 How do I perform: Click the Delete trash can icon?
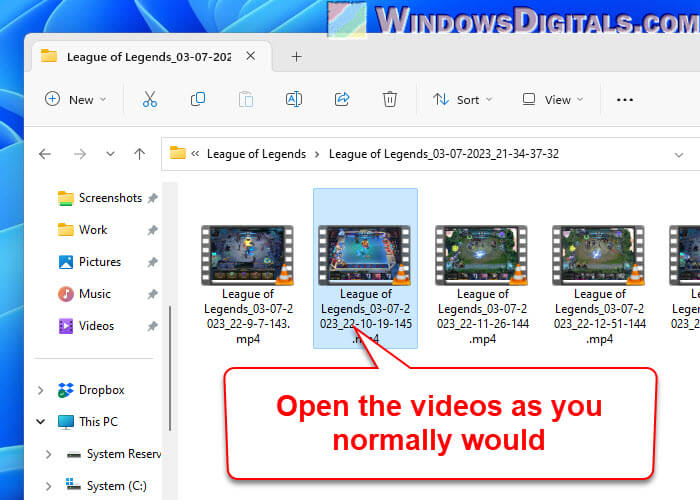[390, 99]
